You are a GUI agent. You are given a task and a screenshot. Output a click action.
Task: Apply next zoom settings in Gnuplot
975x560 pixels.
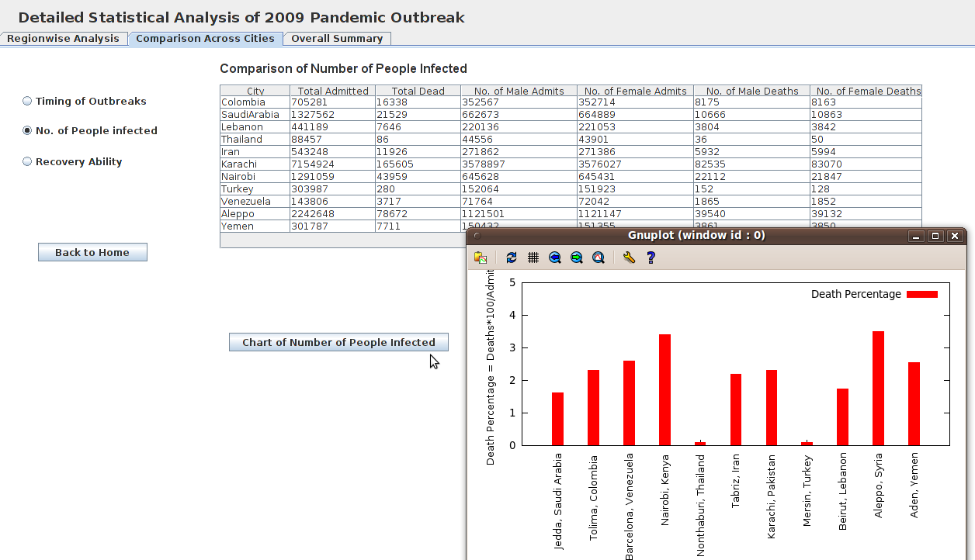577,258
